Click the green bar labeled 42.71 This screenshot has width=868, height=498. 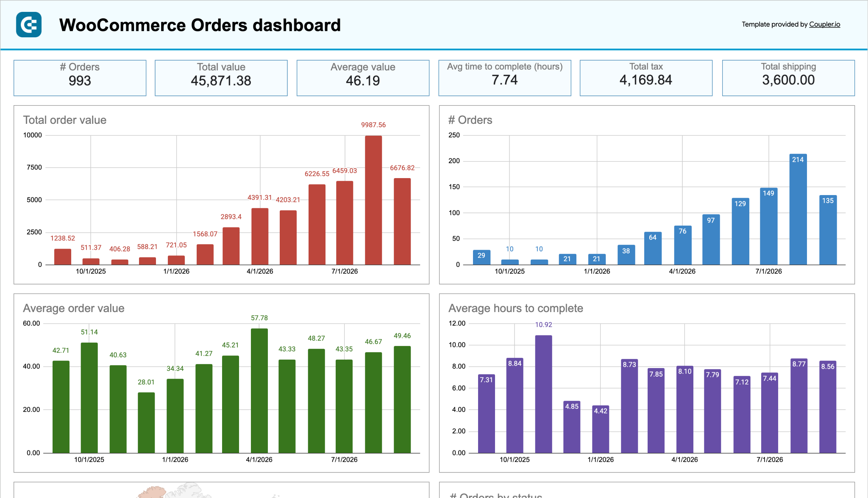click(61, 407)
